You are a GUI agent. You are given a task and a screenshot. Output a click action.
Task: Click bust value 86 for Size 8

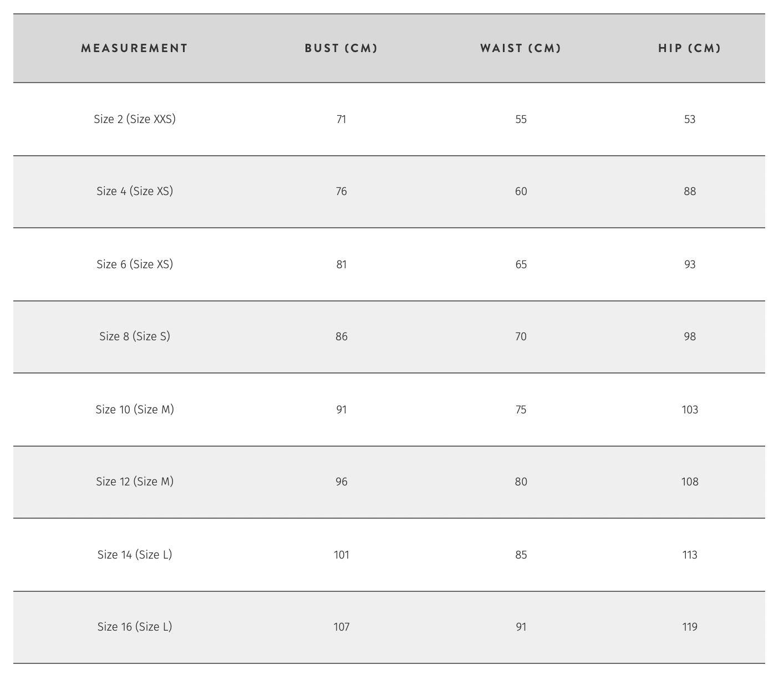[x=342, y=336]
